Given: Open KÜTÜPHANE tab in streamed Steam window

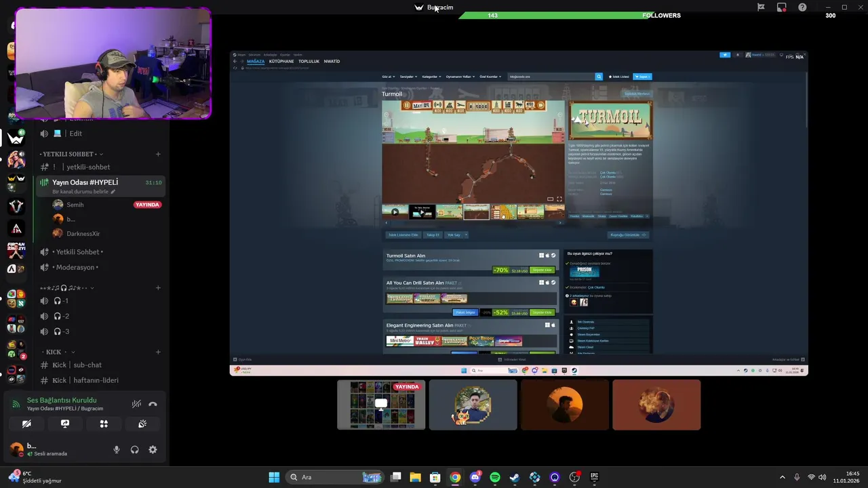Looking at the screenshot, I should click(281, 62).
